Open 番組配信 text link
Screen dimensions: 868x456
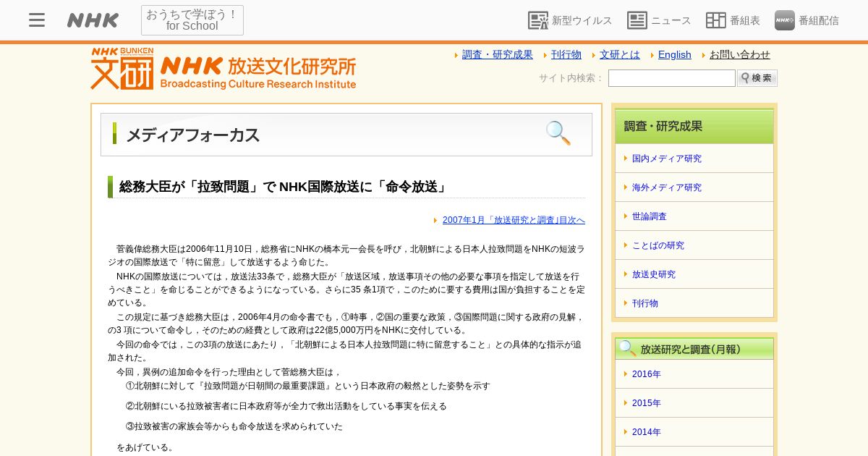[819, 20]
